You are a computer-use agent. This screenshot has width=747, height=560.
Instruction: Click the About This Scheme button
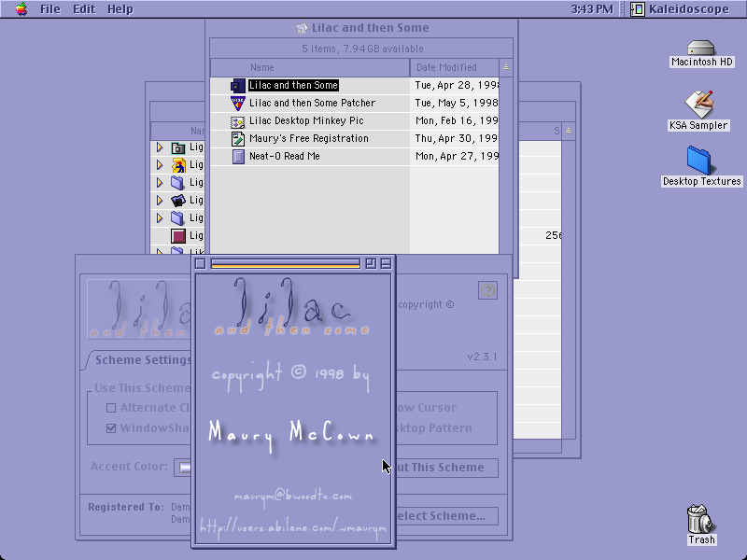[x=447, y=468]
